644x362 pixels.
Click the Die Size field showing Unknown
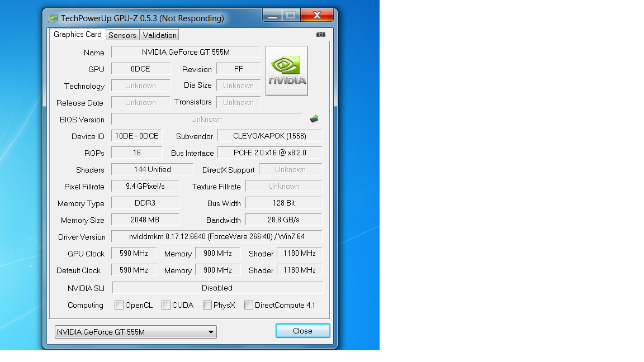point(239,86)
